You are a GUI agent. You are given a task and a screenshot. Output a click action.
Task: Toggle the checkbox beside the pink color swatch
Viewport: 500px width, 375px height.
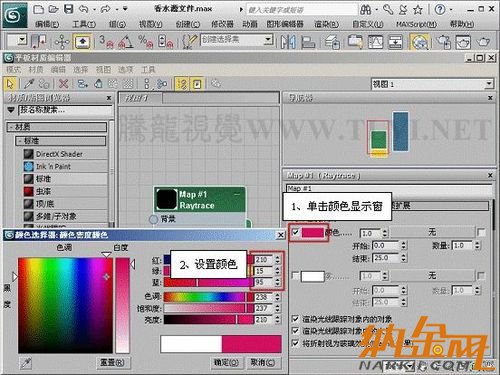(295, 232)
